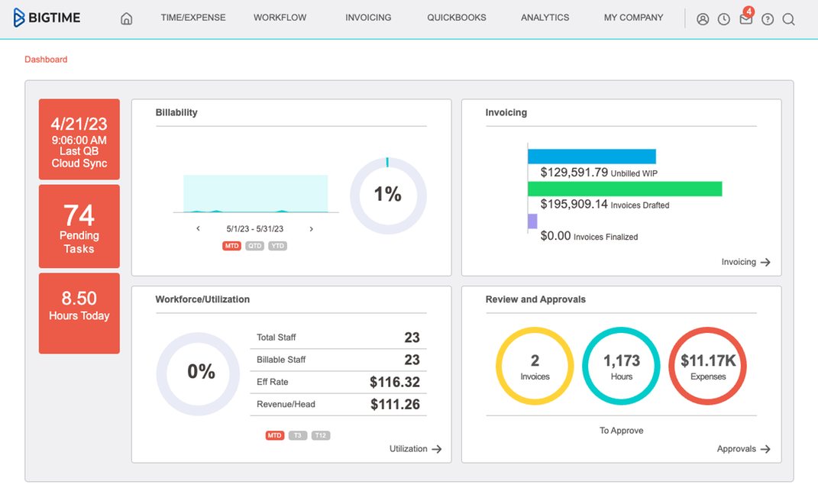Screen dimensions: 818x504
Task: Click the Invoicing arrow icon
Action: point(765,262)
